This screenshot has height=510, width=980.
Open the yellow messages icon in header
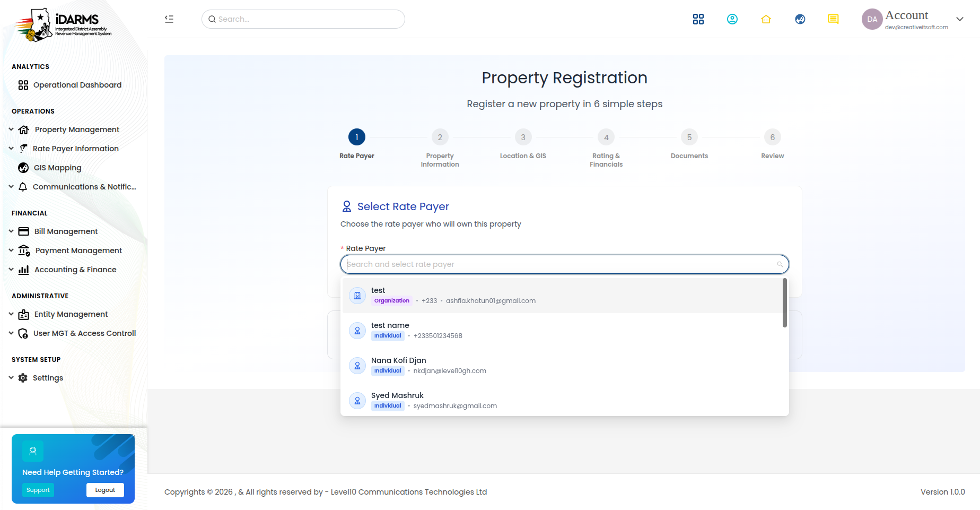833,19
